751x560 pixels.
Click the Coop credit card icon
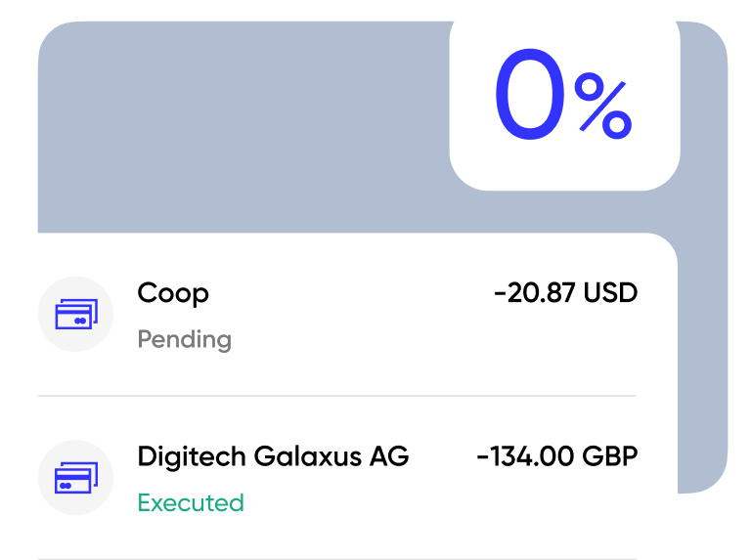(x=75, y=315)
